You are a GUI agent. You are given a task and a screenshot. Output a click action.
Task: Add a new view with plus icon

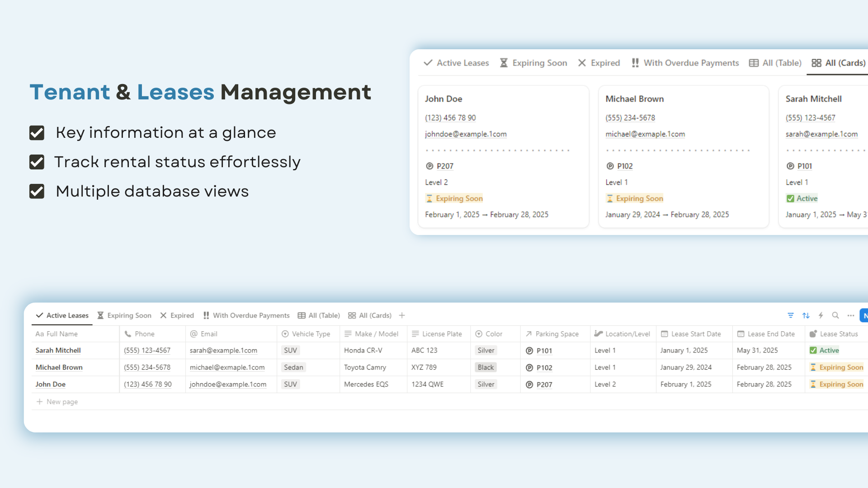click(x=402, y=315)
